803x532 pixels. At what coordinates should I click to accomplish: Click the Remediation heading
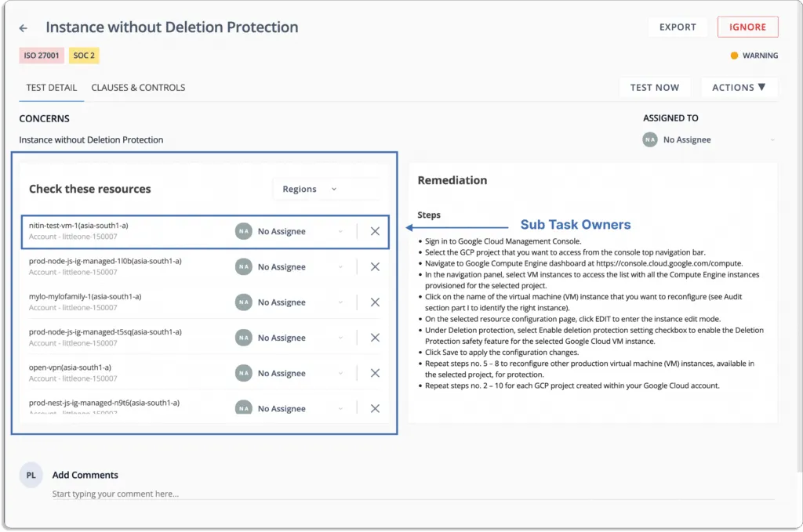click(x=452, y=180)
